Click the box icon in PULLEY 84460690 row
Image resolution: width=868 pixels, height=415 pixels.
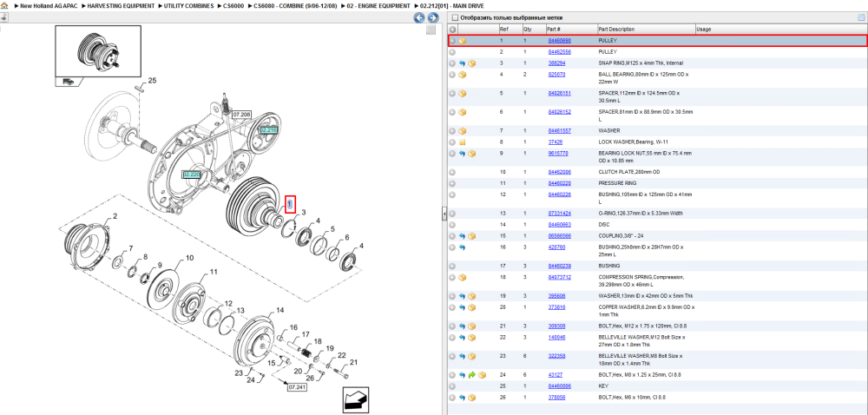(463, 41)
